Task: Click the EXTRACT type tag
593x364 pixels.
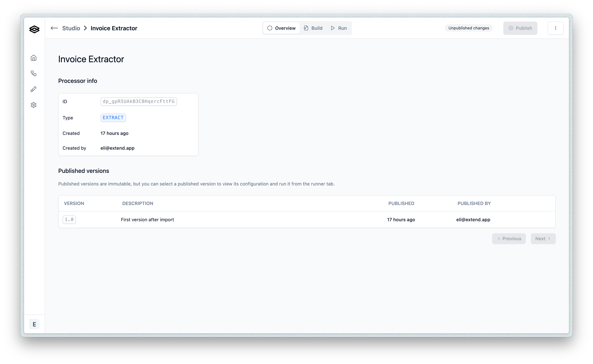Action: click(113, 118)
